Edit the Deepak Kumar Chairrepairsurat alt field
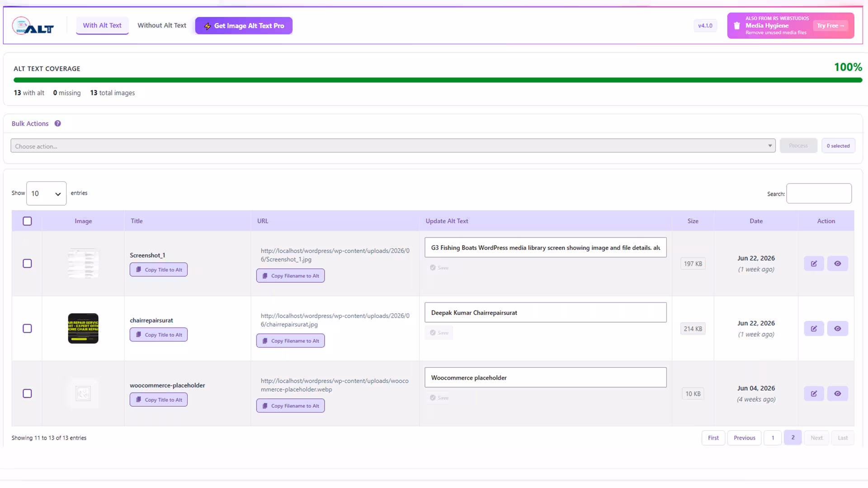868x488 pixels. click(x=545, y=313)
